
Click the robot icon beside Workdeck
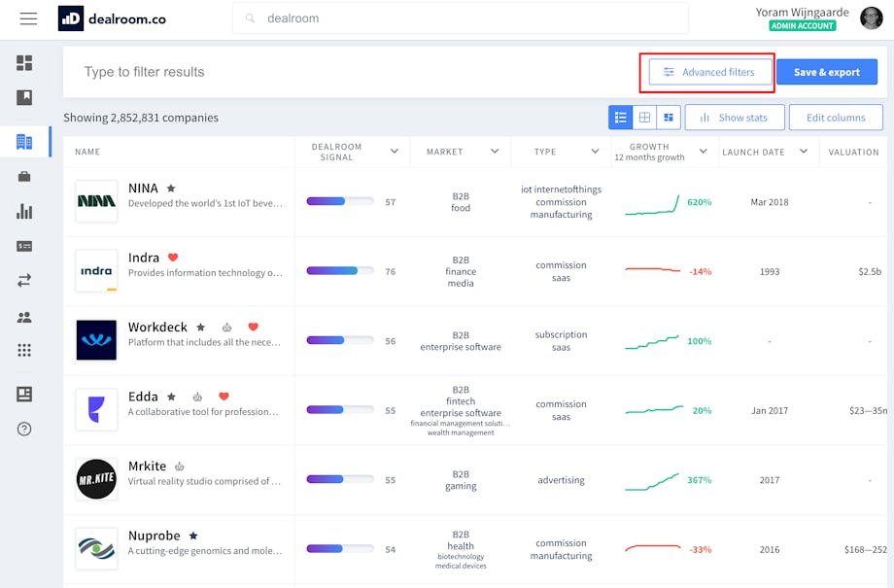coord(227,328)
